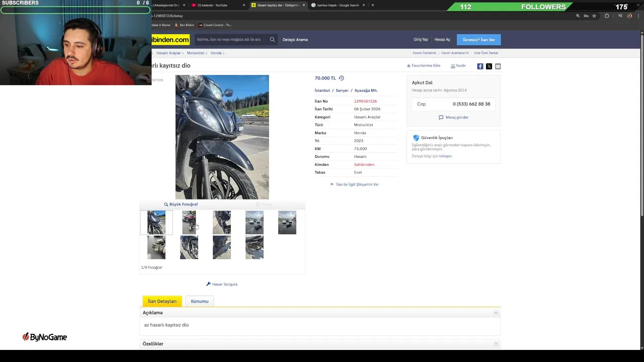Close the kaderde YouTube tab
This screenshot has height=362, width=644.
pos(244,5)
